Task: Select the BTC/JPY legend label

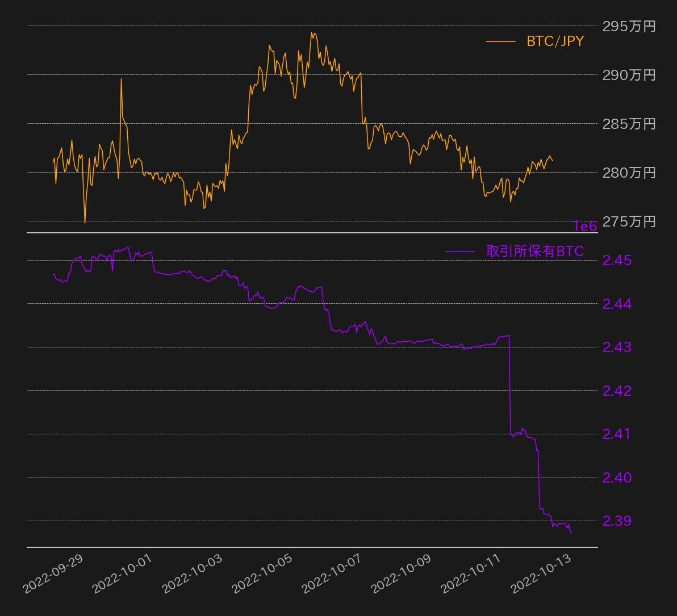Action: (x=555, y=41)
